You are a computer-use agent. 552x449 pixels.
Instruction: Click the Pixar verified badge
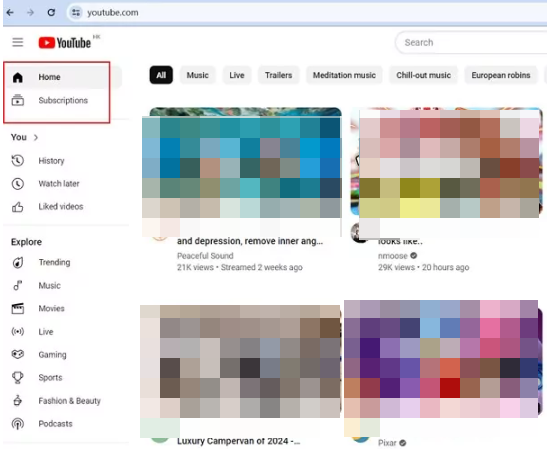tap(403, 443)
